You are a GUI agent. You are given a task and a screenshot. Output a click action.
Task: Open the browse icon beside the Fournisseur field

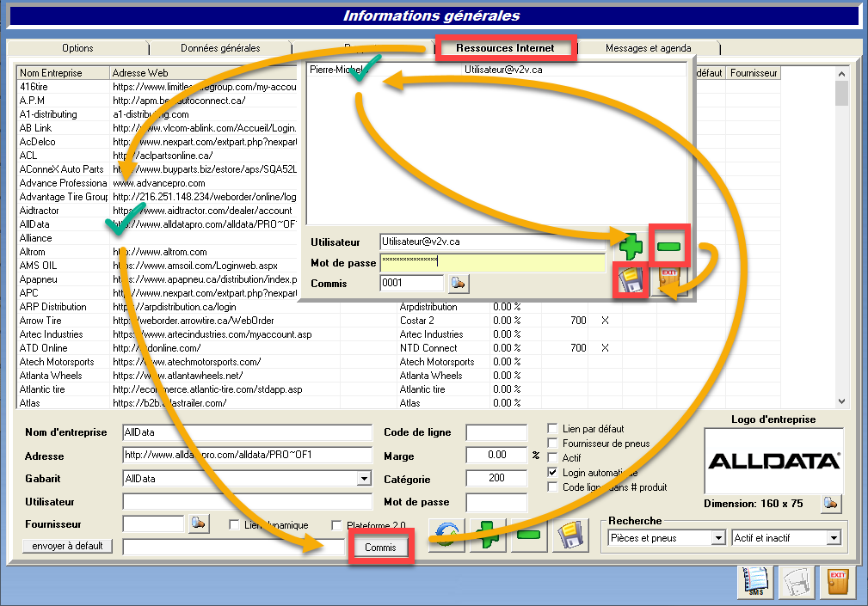(199, 523)
